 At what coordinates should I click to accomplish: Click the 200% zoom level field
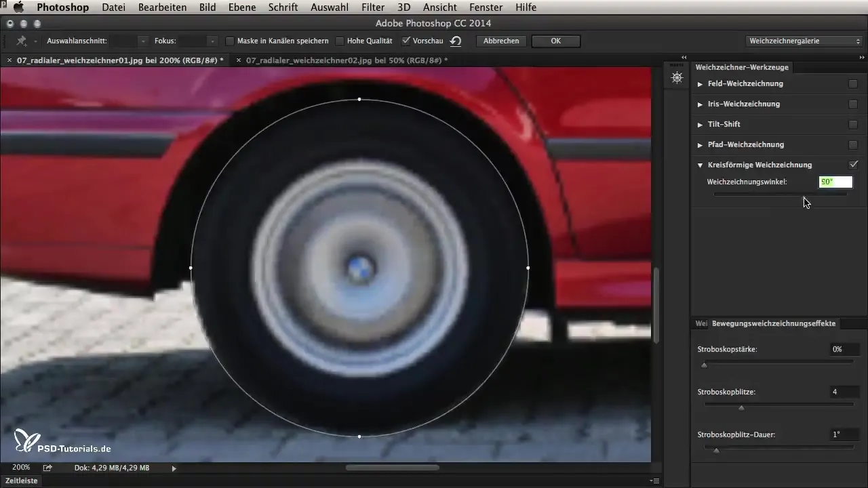click(21, 468)
